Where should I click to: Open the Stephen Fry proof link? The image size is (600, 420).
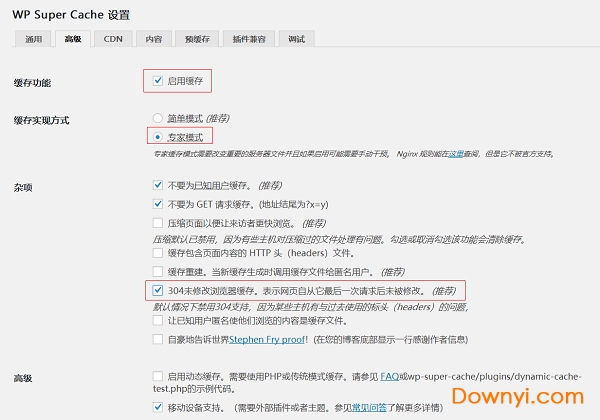(267, 339)
